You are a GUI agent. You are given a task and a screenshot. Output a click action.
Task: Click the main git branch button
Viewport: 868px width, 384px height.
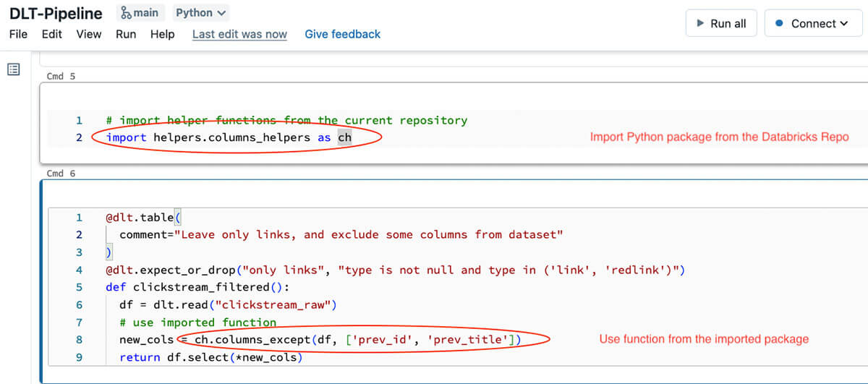140,13
